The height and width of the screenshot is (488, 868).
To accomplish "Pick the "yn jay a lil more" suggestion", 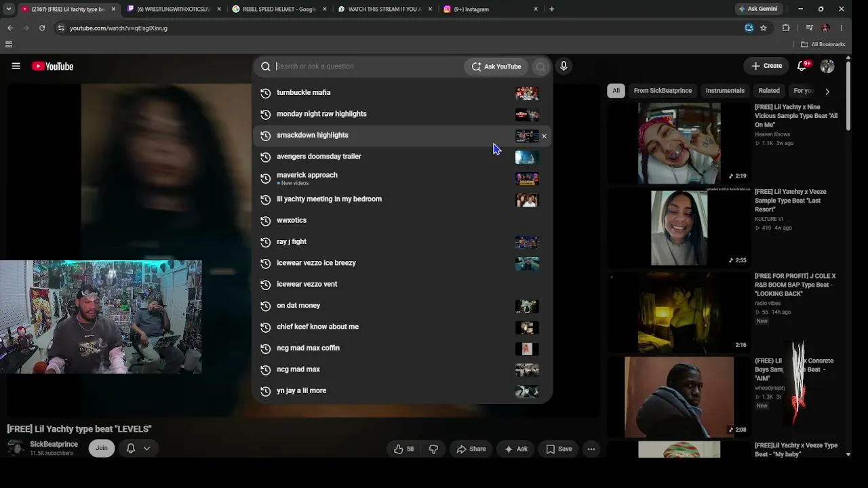I will [403, 391].
